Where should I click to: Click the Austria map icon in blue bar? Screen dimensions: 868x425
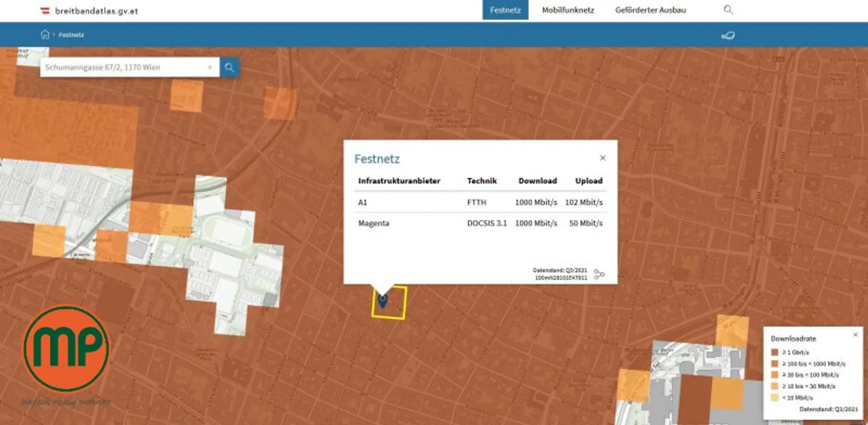pyautogui.click(x=728, y=35)
